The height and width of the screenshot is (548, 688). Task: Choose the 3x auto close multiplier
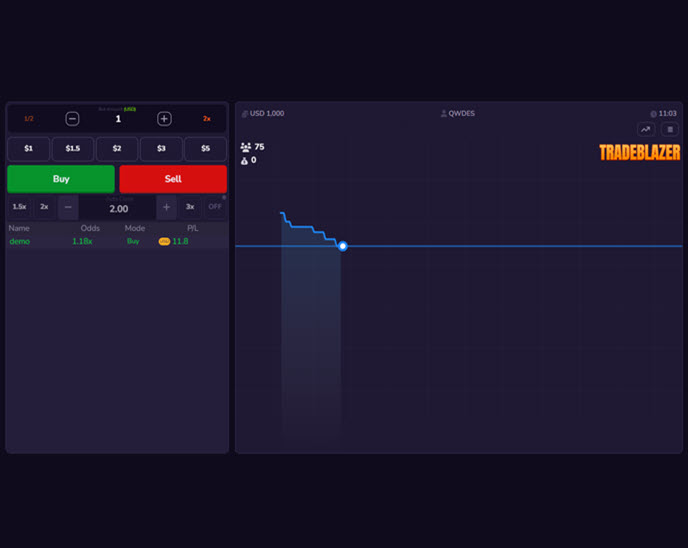190,207
